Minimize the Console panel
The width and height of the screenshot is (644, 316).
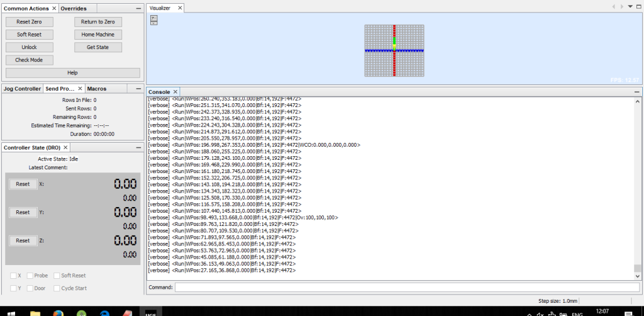point(637,92)
